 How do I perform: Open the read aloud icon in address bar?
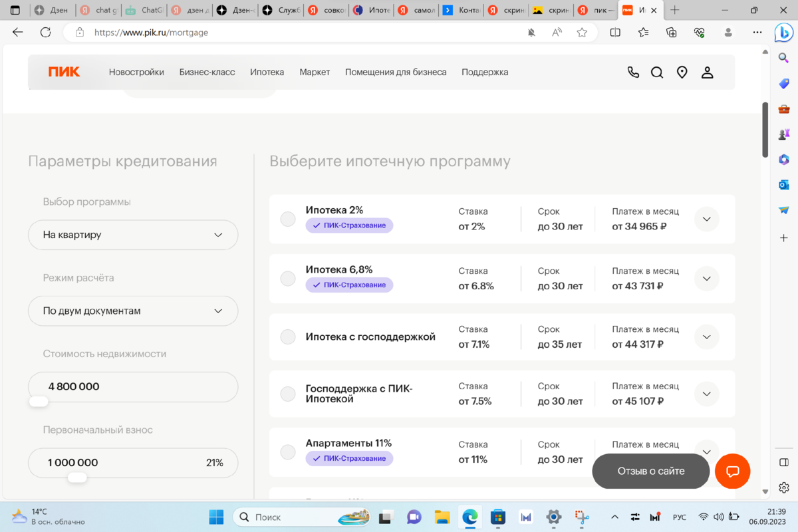557,32
